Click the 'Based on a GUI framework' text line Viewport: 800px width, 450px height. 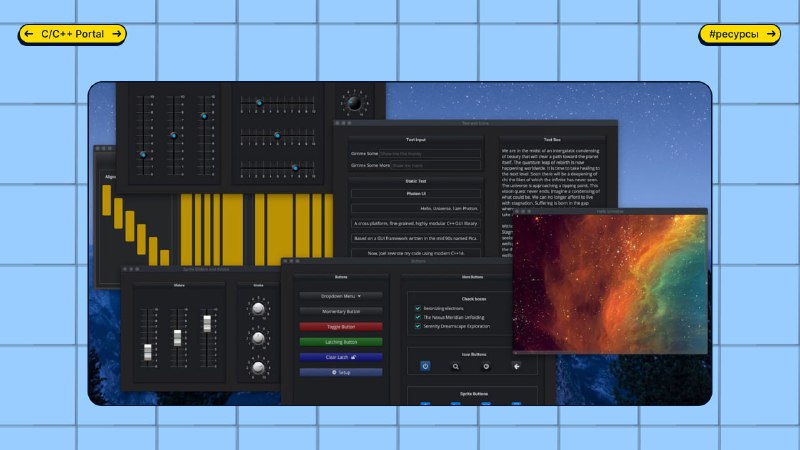point(416,238)
